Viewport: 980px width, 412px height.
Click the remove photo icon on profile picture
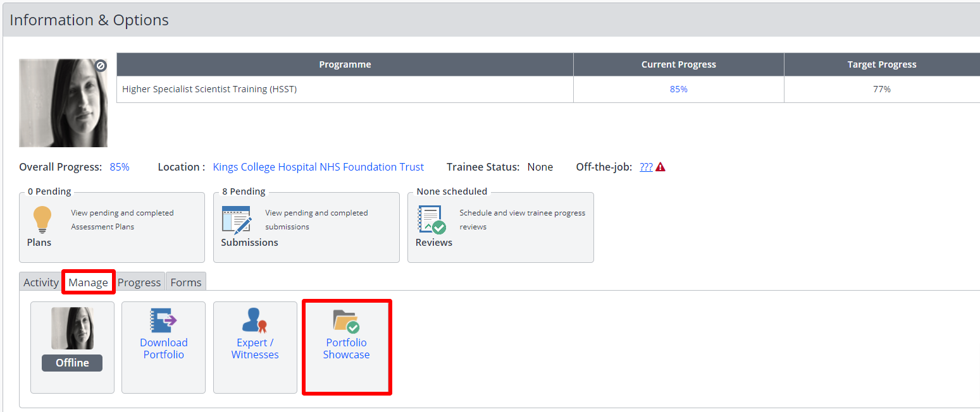click(101, 65)
